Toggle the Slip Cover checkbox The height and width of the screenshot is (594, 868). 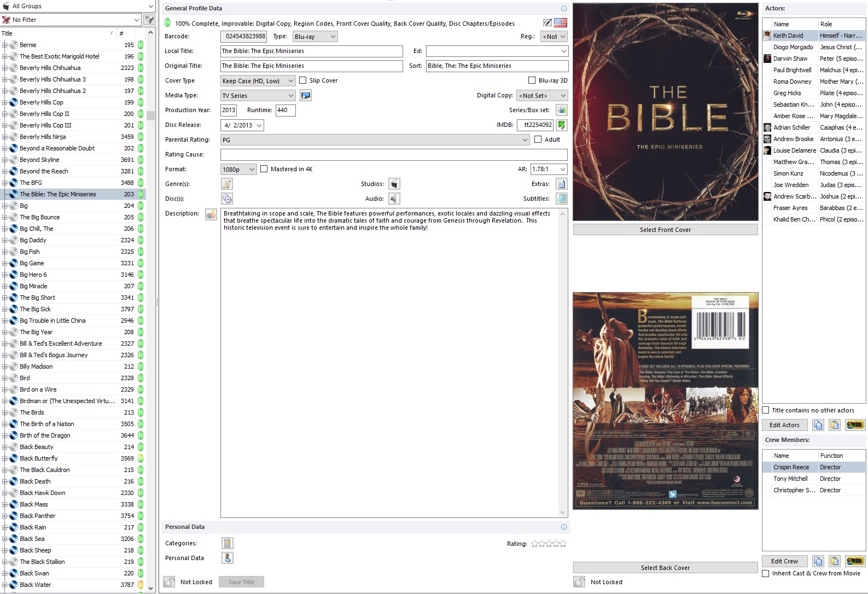click(302, 80)
